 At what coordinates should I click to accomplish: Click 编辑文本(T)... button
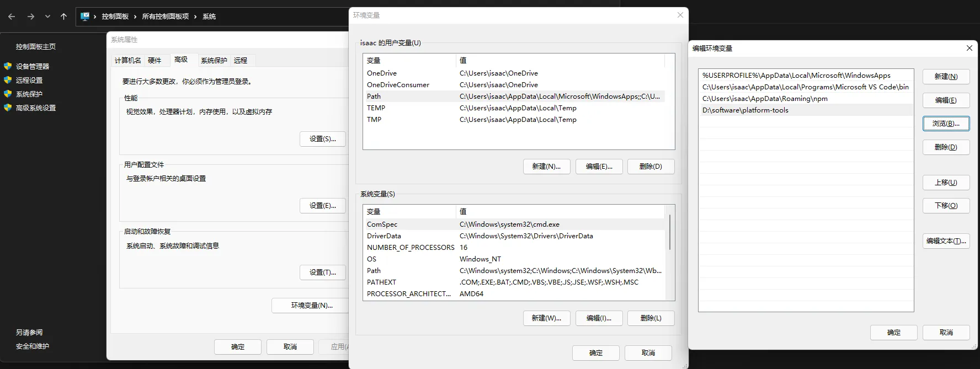point(946,241)
